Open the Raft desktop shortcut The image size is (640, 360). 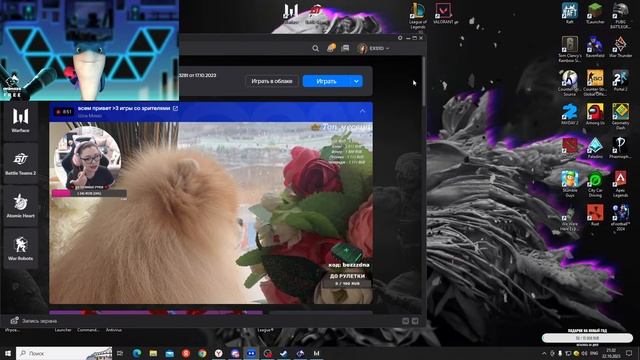570,13
